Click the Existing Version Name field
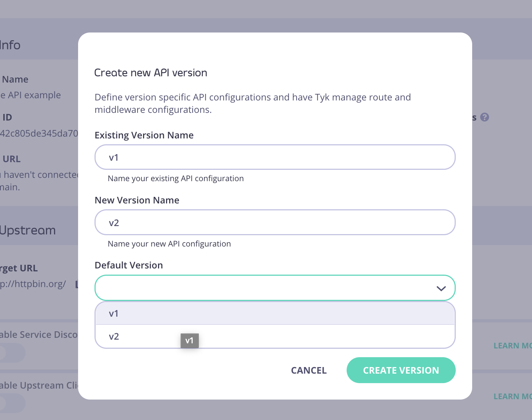532x420 pixels. [275, 157]
